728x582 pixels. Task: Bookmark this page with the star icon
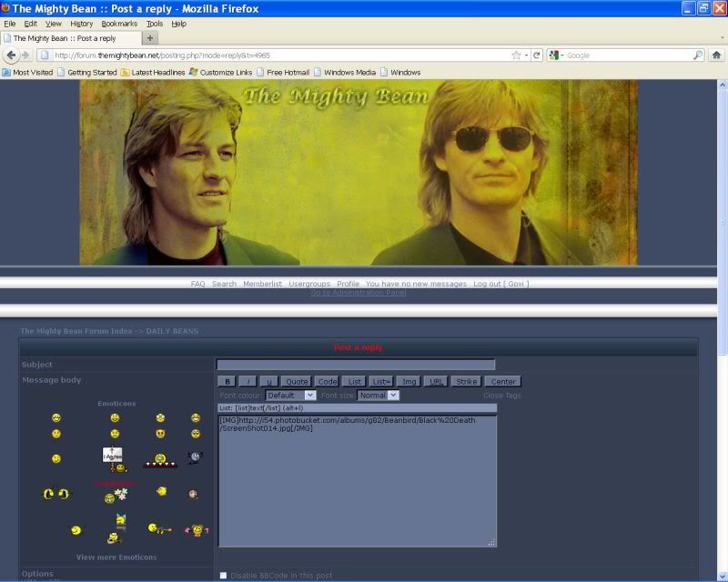point(516,55)
